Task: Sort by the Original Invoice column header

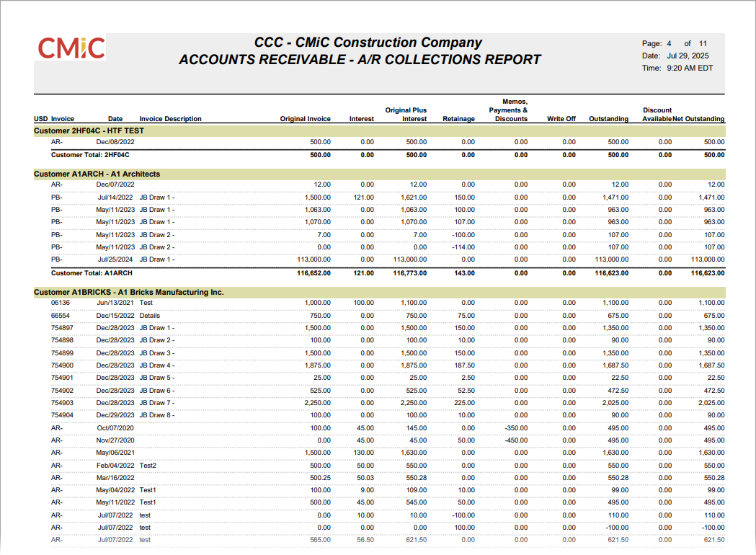Action: [304, 118]
